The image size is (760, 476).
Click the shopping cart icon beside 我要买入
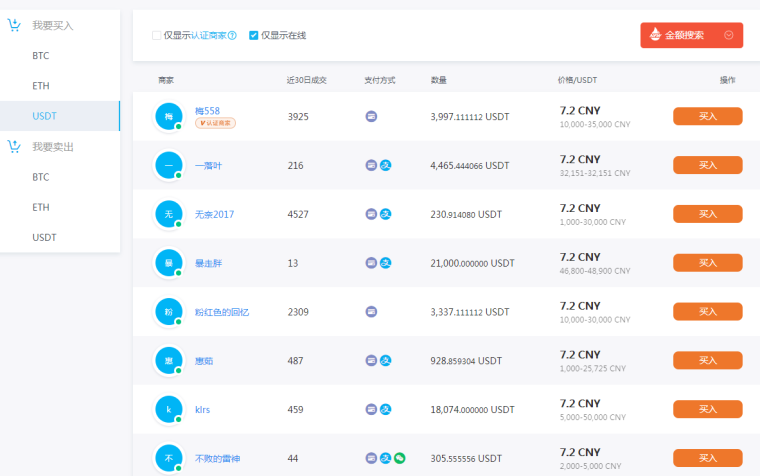[x=14, y=25]
